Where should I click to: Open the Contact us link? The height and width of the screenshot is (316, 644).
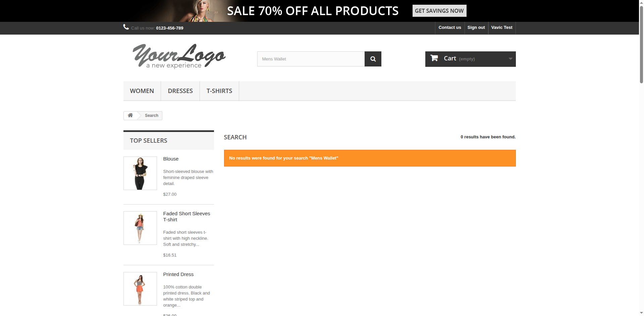[449, 28]
